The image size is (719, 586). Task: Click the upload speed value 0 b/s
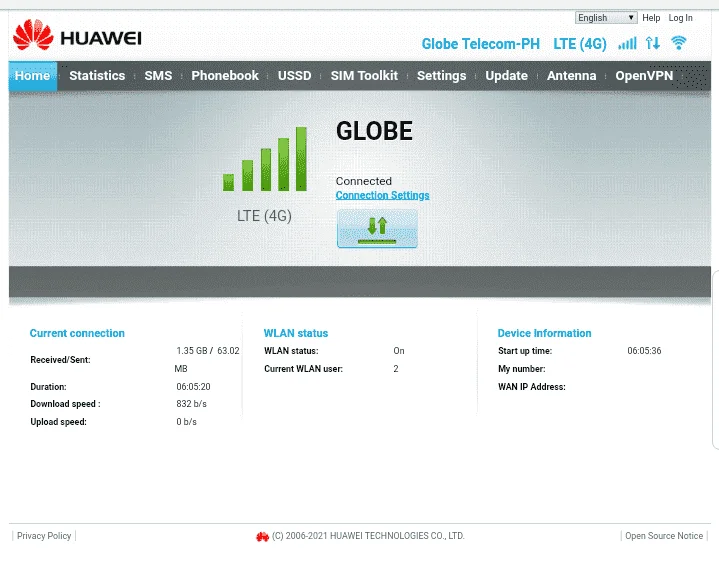(187, 422)
